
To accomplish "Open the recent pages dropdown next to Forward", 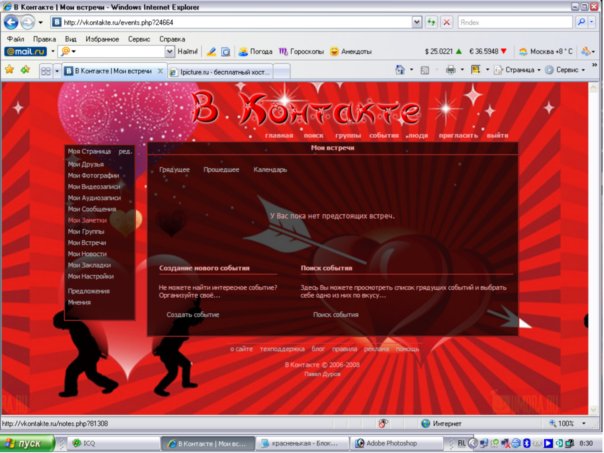I will (40, 22).
